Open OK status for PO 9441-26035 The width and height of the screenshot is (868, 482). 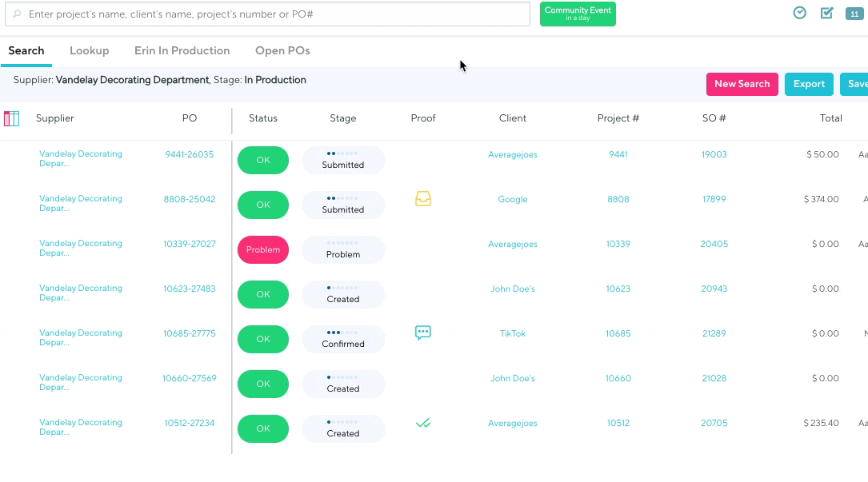coord(263,160)
